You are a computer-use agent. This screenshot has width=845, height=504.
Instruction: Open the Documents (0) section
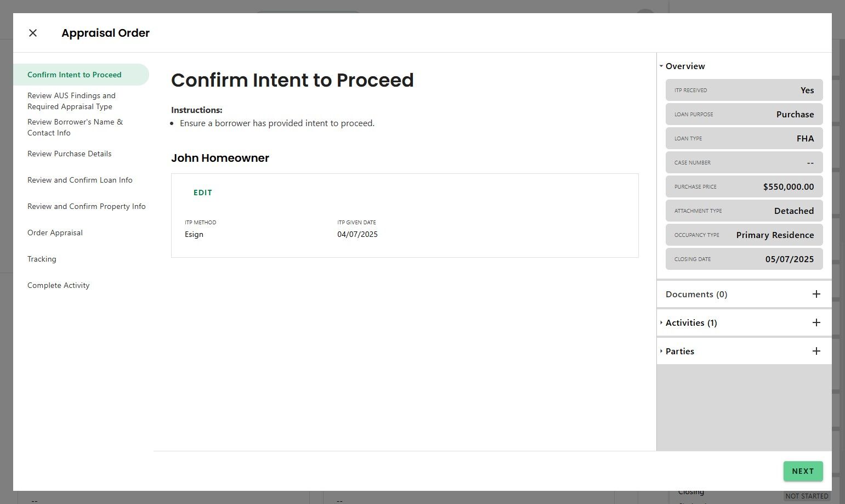696,294
